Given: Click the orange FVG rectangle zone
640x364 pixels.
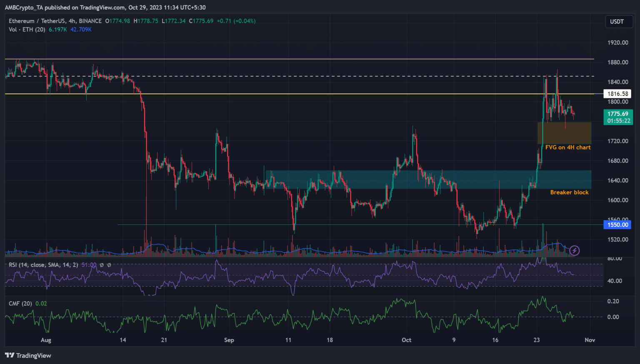Looking at the screenshot, I should pos(564,133).
